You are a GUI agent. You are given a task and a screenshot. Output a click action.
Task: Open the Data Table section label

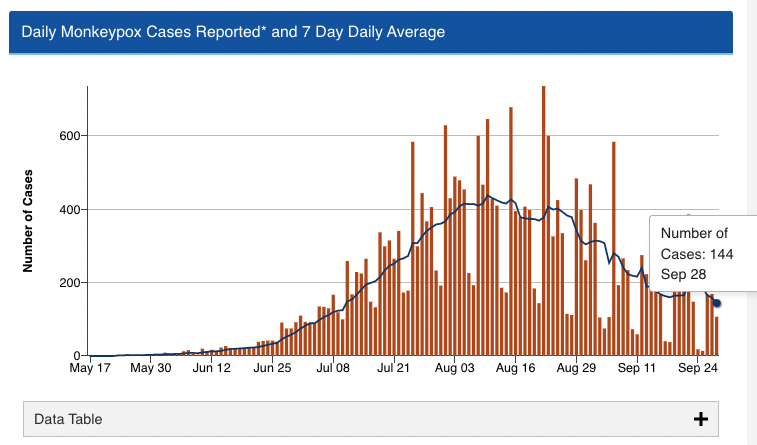[x=68, y=419]
